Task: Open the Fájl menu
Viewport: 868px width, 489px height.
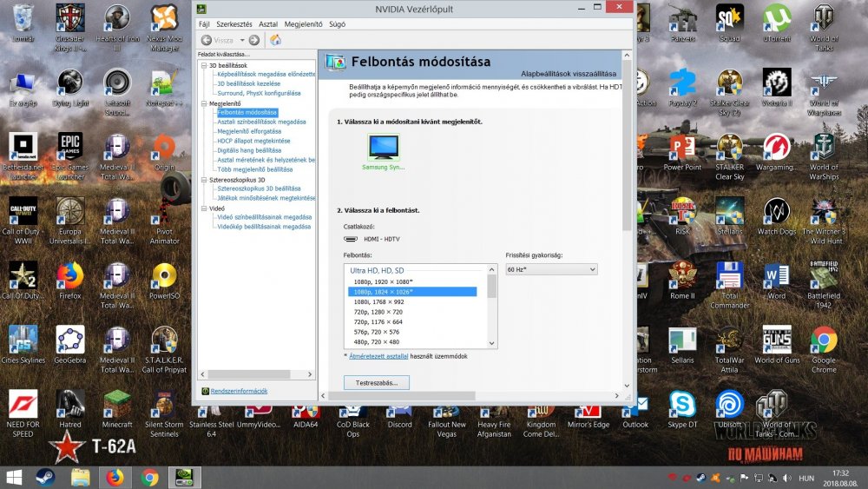Action: pyautogui.click(x=204, y=24)
